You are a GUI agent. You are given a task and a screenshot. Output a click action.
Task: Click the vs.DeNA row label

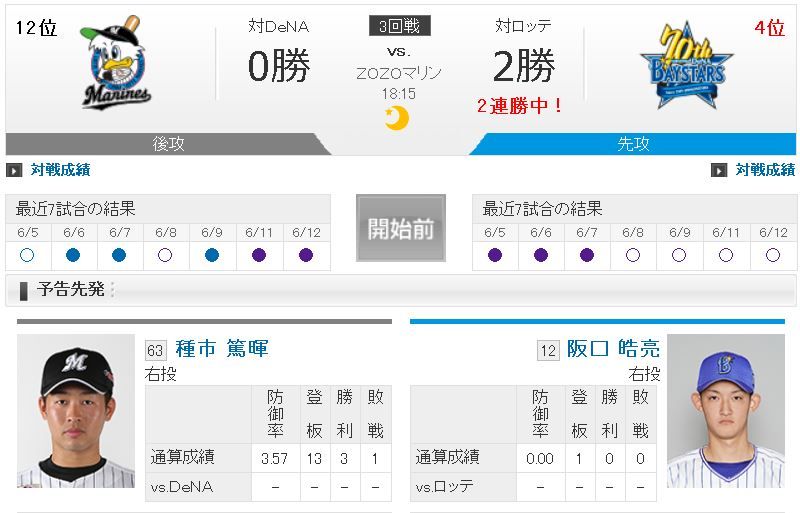tap(182, 486)
